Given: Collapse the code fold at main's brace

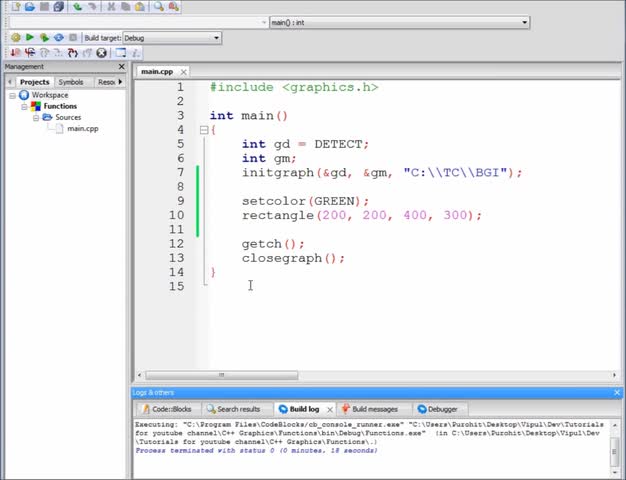Looking at the screenshot, I should [204, 130].
